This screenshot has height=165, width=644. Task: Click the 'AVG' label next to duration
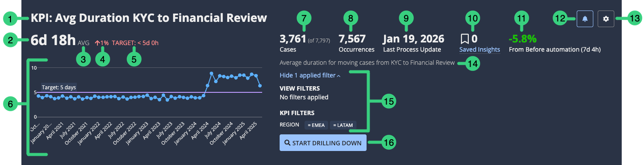point(83,43)
